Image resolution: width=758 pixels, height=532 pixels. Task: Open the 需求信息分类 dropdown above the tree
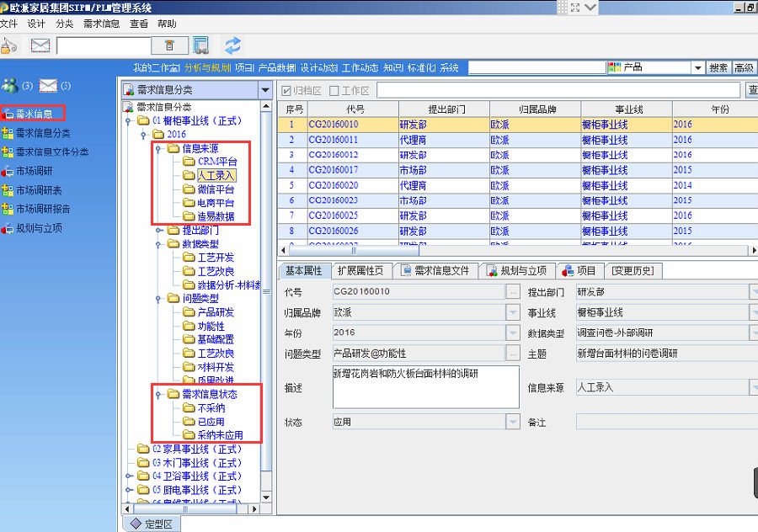[265, 89]
